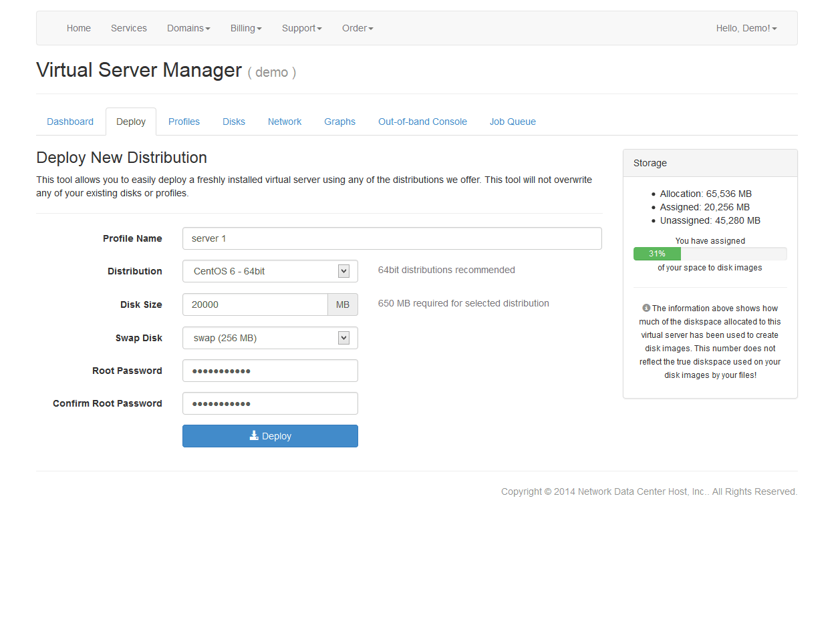Switch to the Job Queue tab
840x623 pixels.
pos(513,122)
